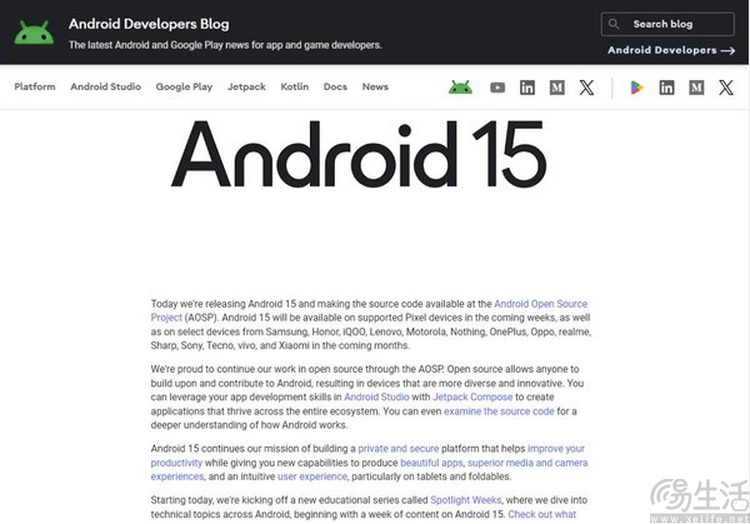Screen dimensions: 750x524
Task: Open LinkedIn icon next to Google Play icon
Action: [666, 88]
